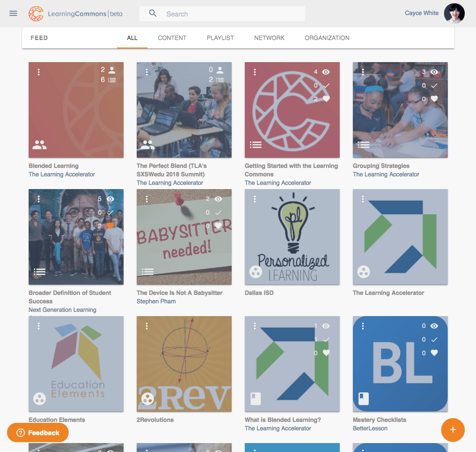476x452 pixels.
Task: Open Dallas ISD Personalized Learning thumbnail
Action: (x=292, y=237)
